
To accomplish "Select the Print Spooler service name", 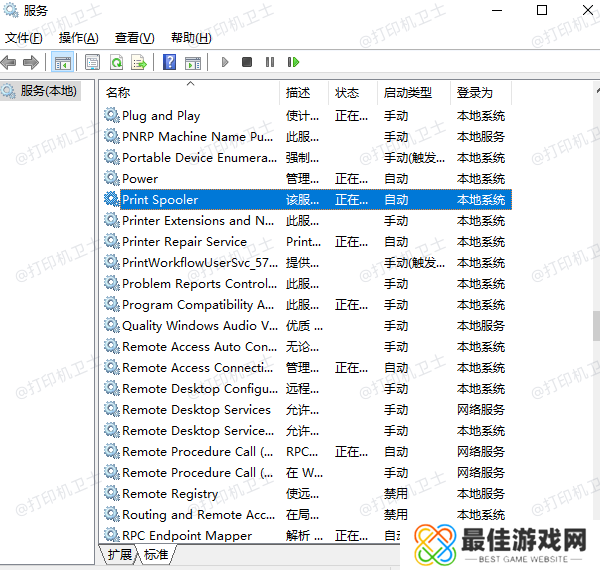I will click(160, 200).
